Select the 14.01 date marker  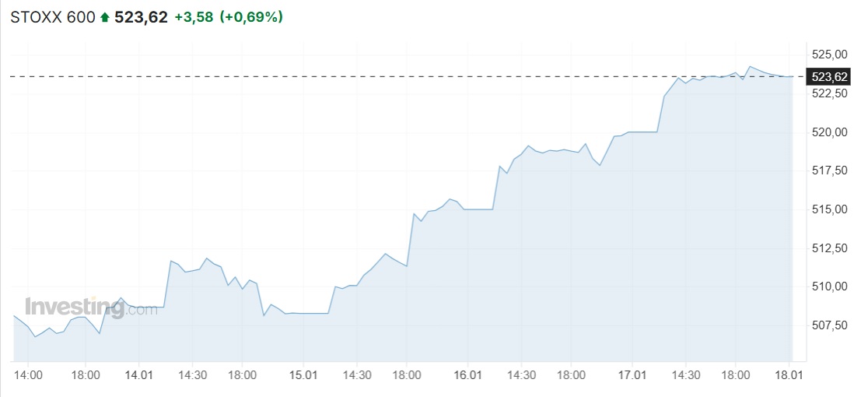138,374
